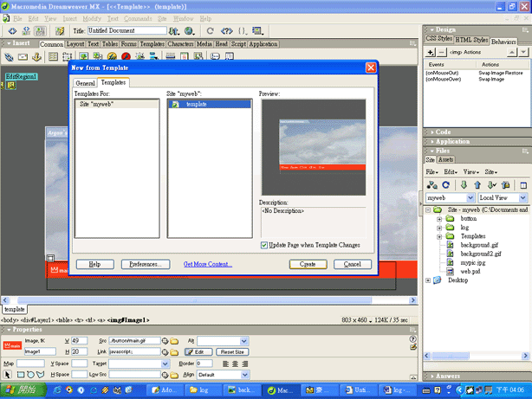This screenshot has width=532, height=399.
Task: Toggle Update Page when Template Changes checkbox
Action: [264, 245]
